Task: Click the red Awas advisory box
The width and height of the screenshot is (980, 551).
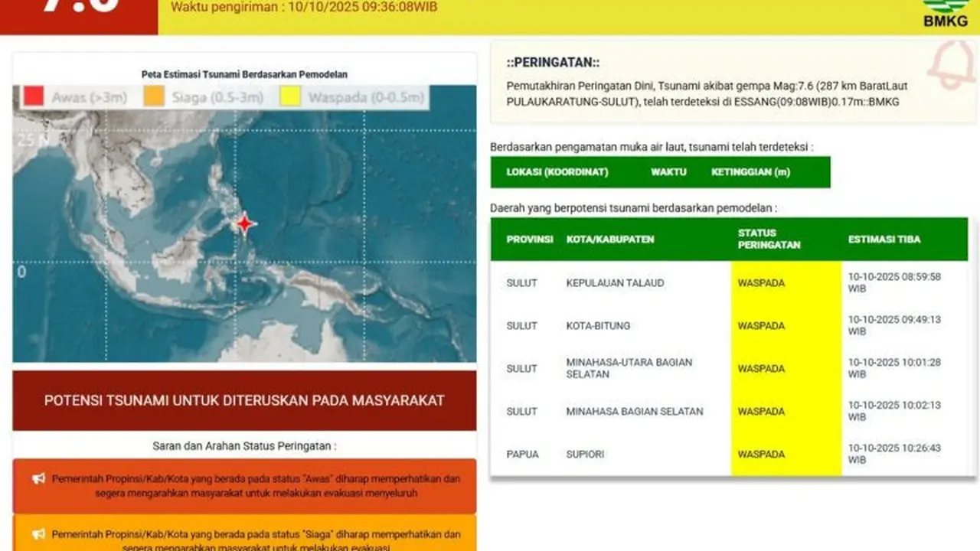Action: click(244, 486)
